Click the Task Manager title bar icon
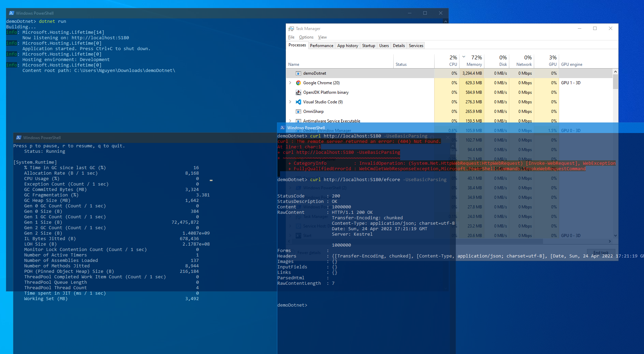Viewport: 644px width, 354px height. click(291, 28)
